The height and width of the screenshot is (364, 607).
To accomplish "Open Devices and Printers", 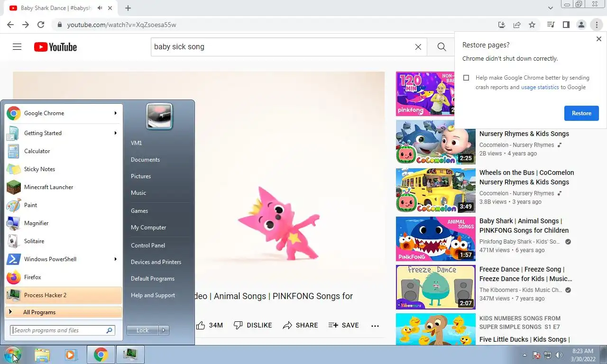I will coord(156,262).
